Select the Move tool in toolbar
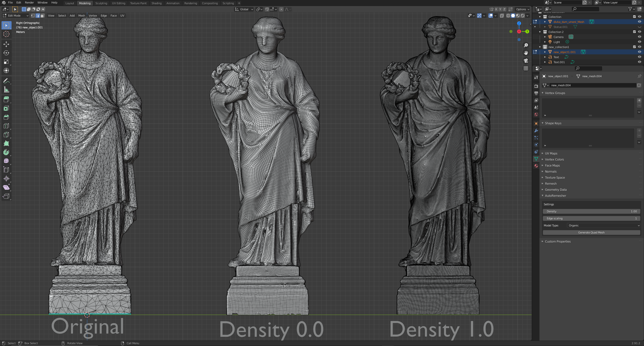The height and width of the screenshot is (346, 644). [6, 44]
